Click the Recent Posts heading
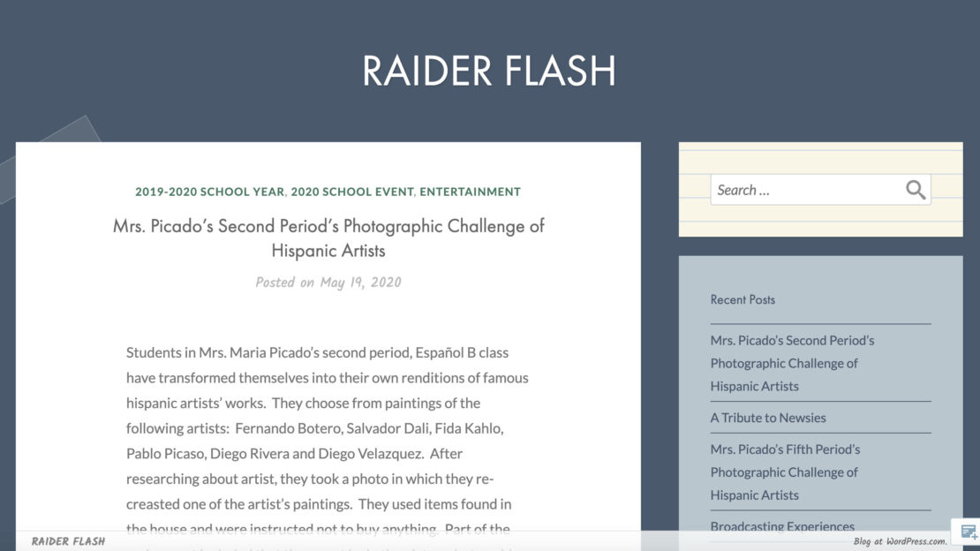Viewport: 980px width, 551px height. [x=743, y=299]
